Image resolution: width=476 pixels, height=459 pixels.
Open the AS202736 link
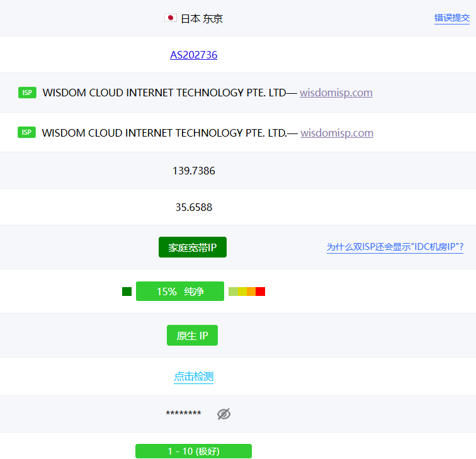tap(193, 55)
